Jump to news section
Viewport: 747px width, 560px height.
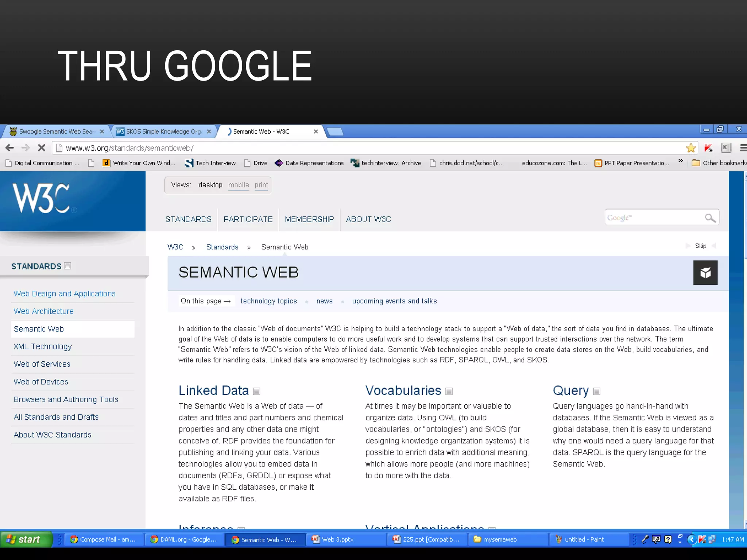pos(325,301)
